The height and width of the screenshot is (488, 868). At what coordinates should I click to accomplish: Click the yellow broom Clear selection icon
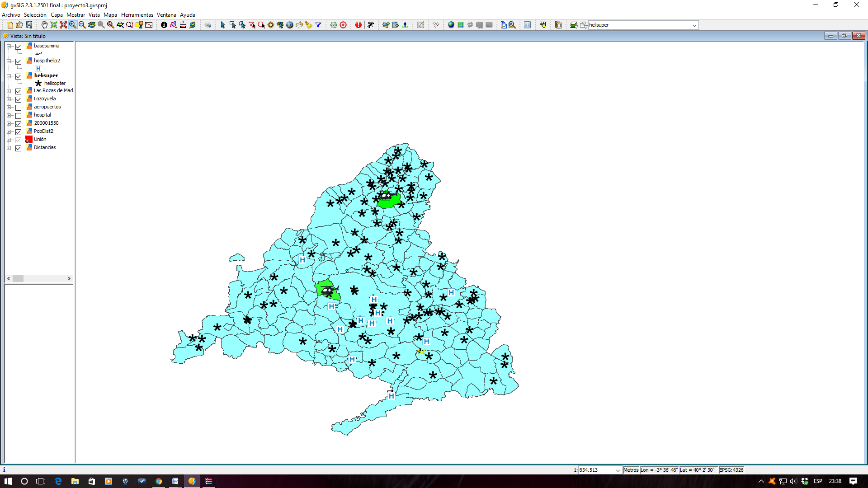(x=309, y=25)
